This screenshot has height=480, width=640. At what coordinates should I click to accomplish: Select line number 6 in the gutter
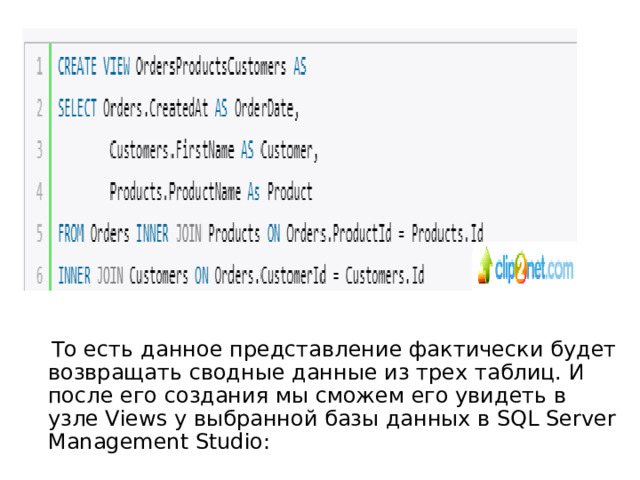click(x=38, y=275)
